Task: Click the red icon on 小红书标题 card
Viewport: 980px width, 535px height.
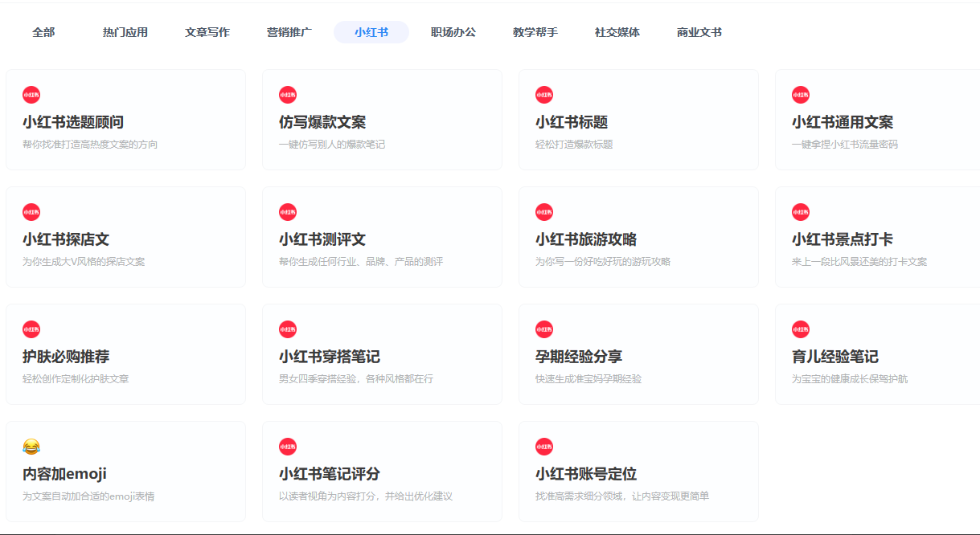Action: click(544, 95)
